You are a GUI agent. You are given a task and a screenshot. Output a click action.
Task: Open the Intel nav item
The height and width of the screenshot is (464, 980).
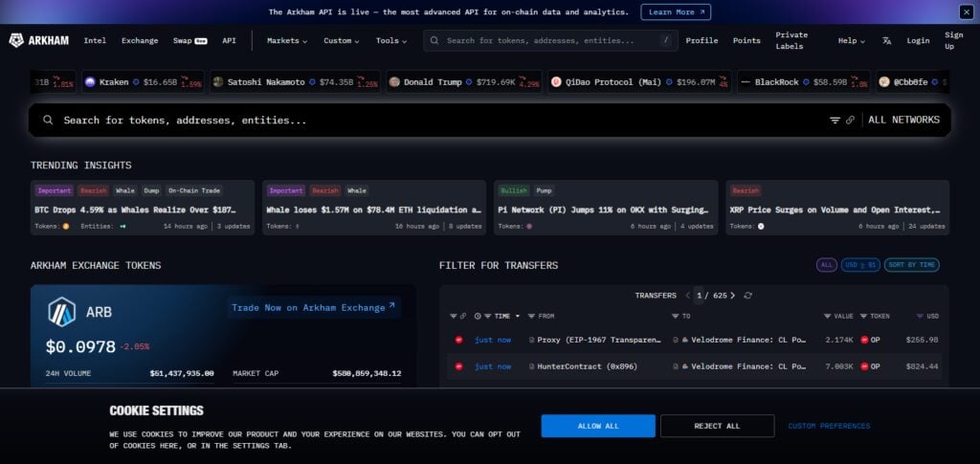[x=95, y=40]
